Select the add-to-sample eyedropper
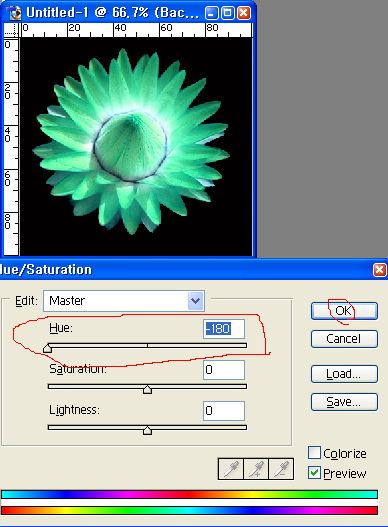388x527 pixels. [x=256, y=469]
